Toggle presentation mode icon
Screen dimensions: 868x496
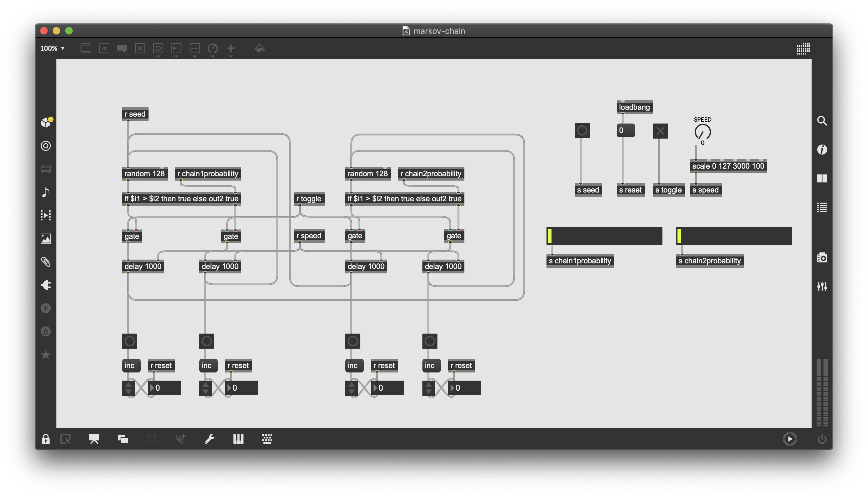click(94, 439)
